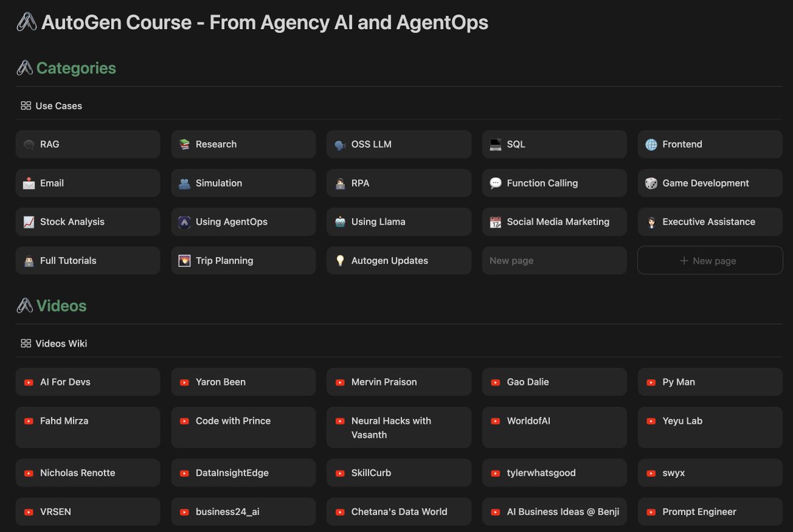The image size is (793, 532).
Task: Switch to the Videos Wiki view tab
Action: (54, 344)
